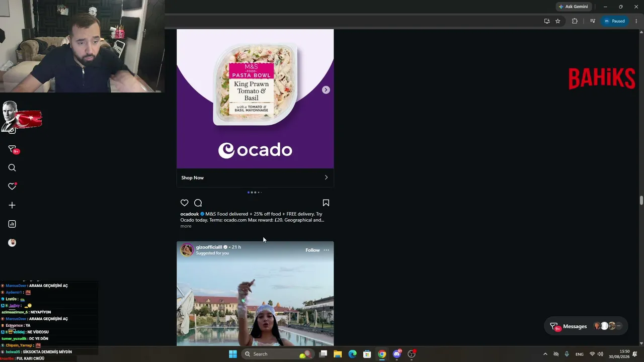Open the Ocado pasta bowl ad image

coord(255,99)
